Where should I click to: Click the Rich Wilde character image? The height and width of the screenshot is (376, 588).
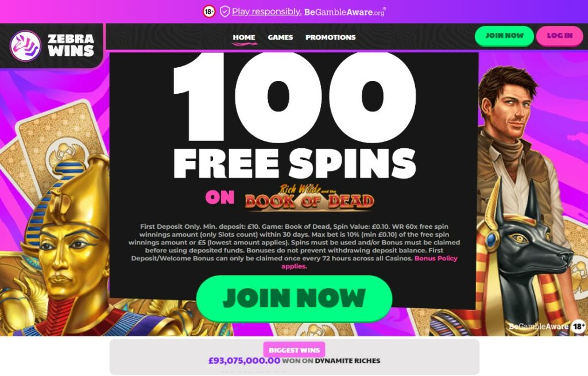click(x=514, y=150)
